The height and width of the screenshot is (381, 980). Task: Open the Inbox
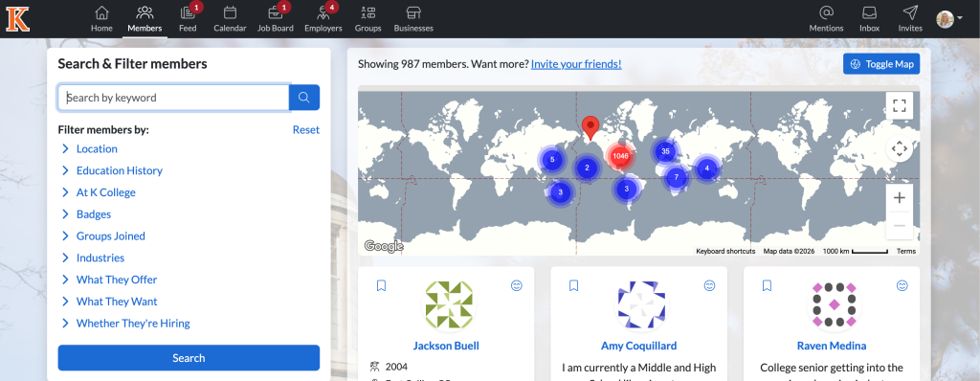pos(869,19)
